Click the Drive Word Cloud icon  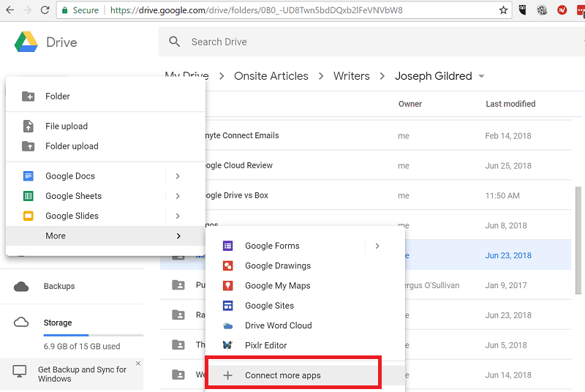pyautogui.click(x=227, y=325)
